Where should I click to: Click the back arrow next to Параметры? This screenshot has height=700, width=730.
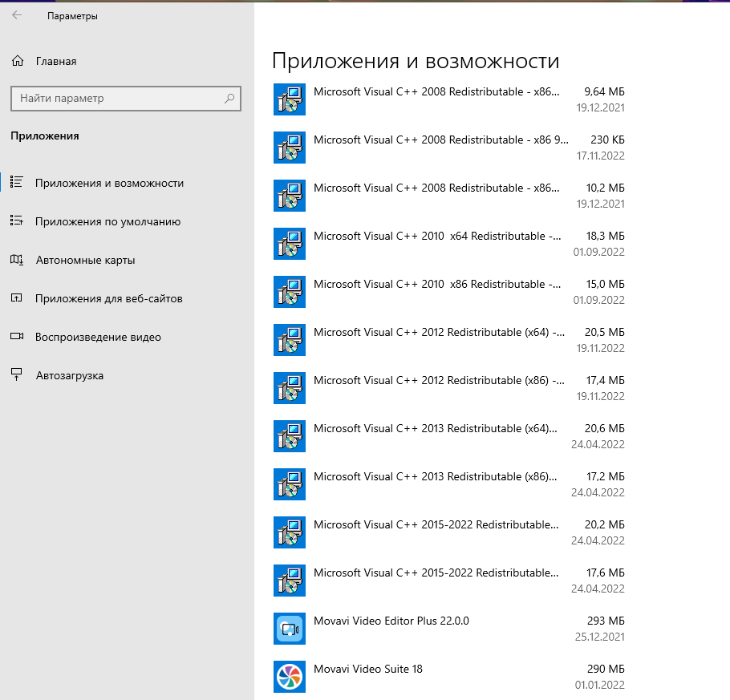point(17,15)
